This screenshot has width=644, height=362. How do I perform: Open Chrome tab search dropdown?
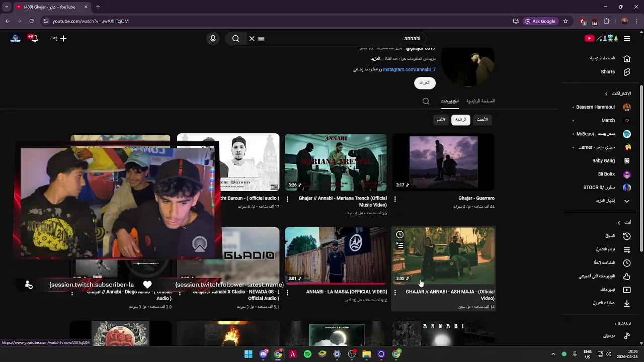click(7, 7)
